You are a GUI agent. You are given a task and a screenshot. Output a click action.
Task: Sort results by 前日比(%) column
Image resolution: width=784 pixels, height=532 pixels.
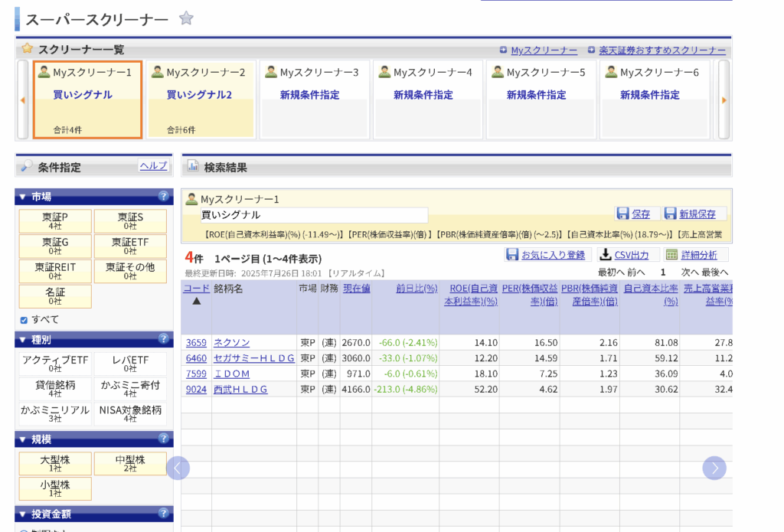416,288
